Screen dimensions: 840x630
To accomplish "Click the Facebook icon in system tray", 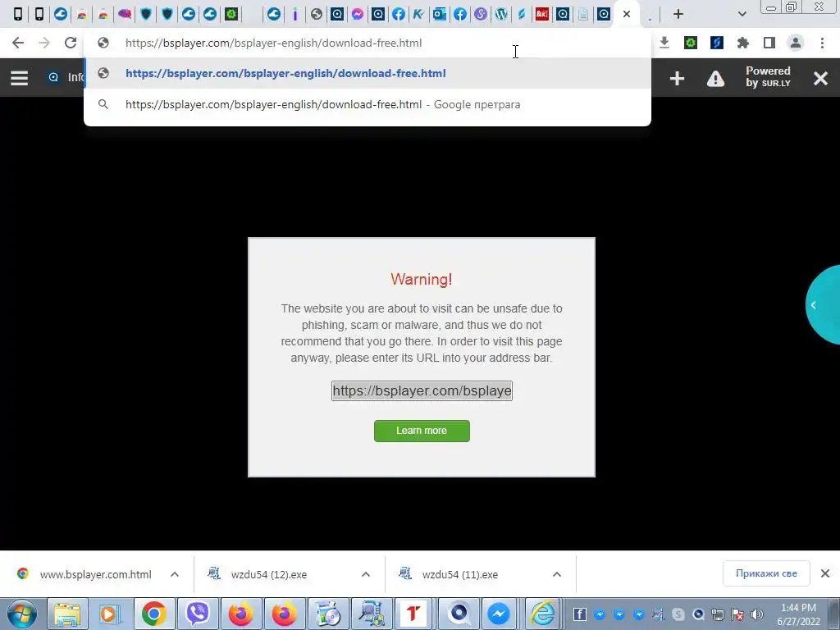I will tap(580, 614).
